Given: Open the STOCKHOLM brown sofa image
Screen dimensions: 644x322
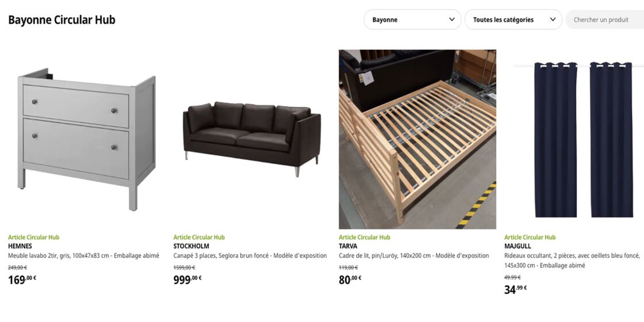Looking at the screenshot, I should [252, 139].
